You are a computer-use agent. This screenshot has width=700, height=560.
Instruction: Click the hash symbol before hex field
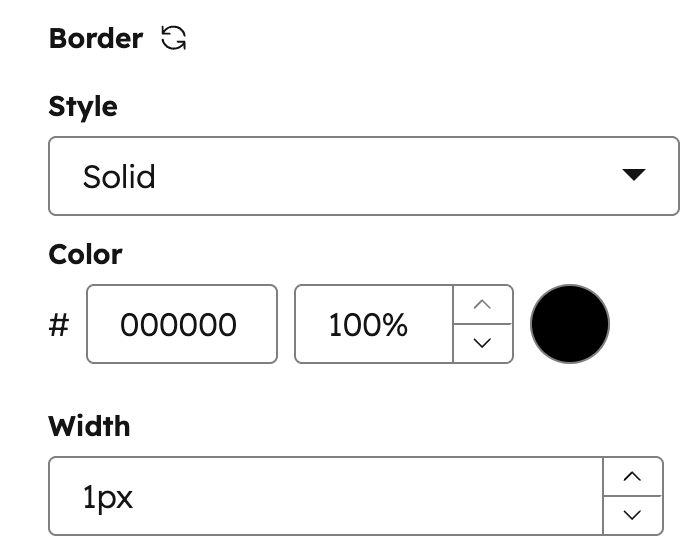click(59, 325)
